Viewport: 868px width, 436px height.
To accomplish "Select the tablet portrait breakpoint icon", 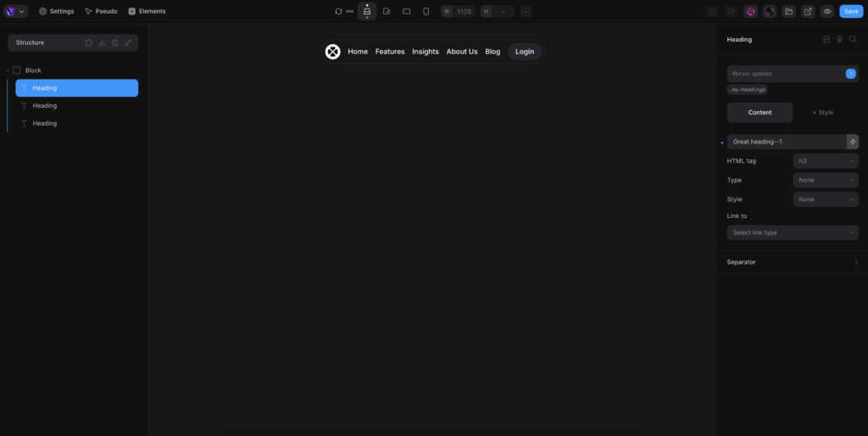I will (387, 11).
